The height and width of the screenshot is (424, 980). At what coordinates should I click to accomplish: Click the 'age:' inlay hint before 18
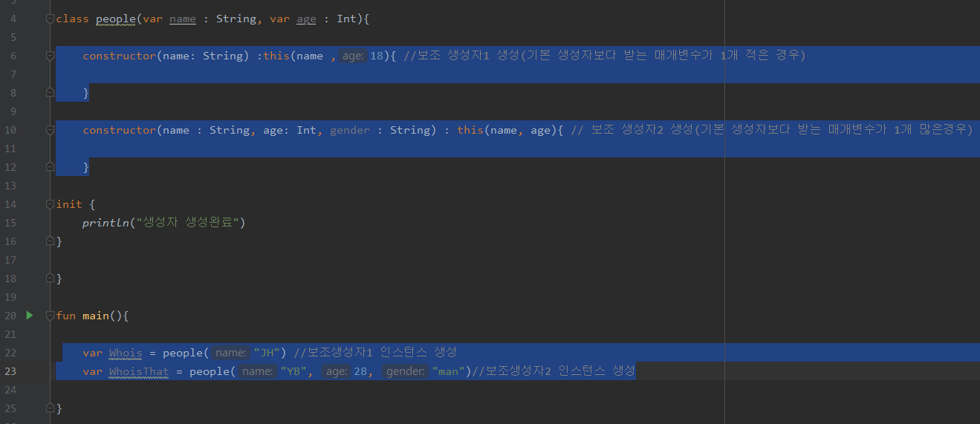[x=353, y=56]
